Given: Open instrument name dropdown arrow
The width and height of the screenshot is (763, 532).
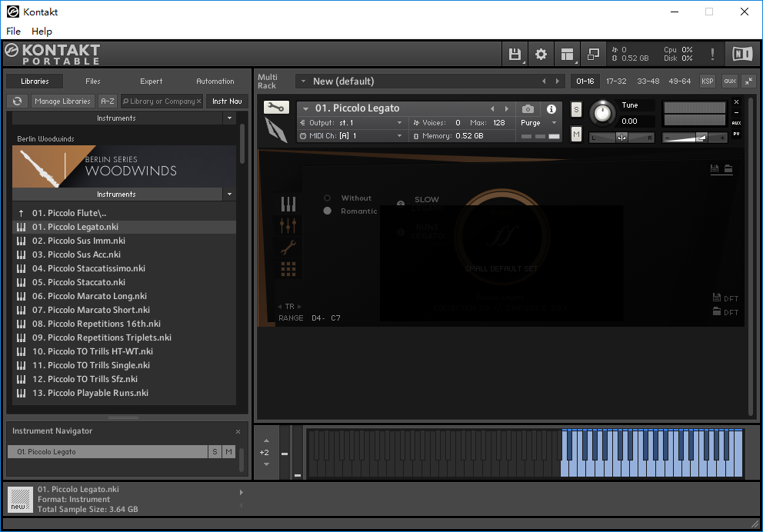Looking at the screenshot, I should [x=305, y=108].
